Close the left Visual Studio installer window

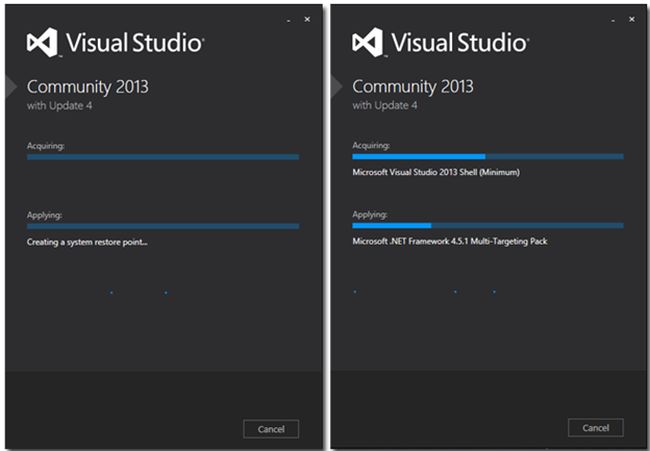tap(307, 19)
